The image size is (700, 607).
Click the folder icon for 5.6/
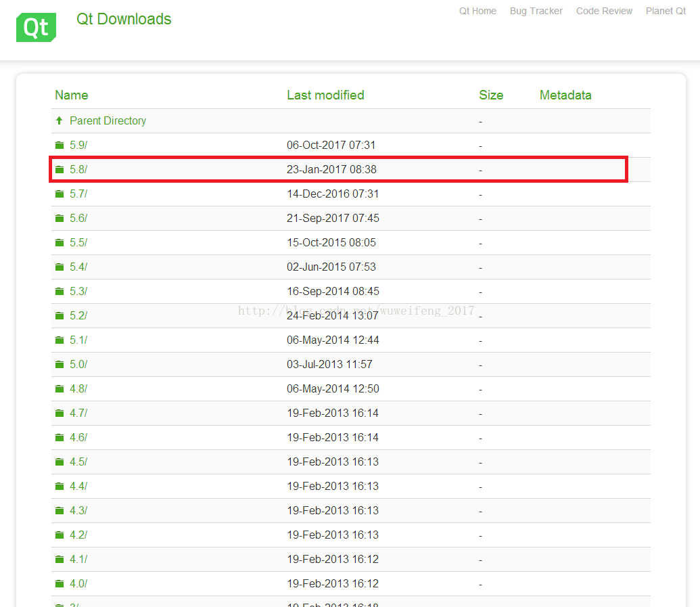(60, 218)
